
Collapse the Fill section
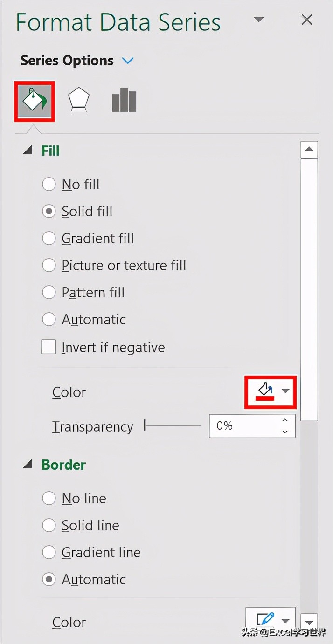(28, 150)
